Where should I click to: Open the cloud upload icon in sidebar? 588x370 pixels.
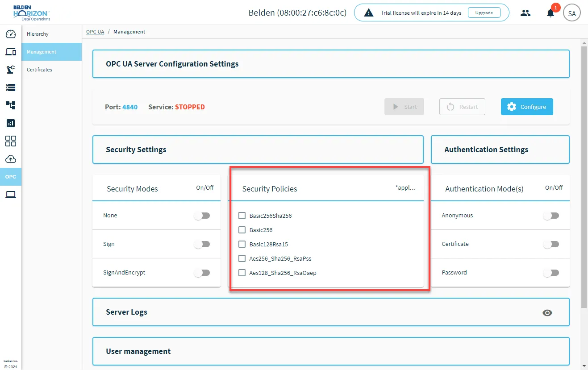(11, 159)
